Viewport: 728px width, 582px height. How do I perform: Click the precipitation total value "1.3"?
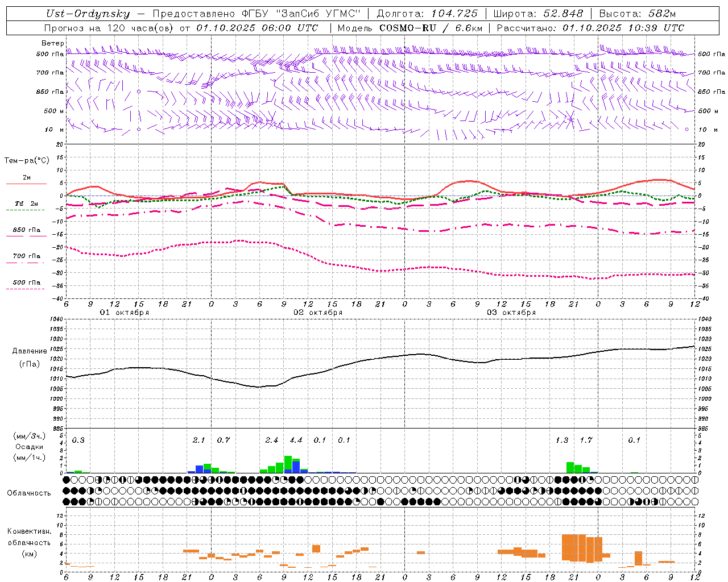coord(562,440)
